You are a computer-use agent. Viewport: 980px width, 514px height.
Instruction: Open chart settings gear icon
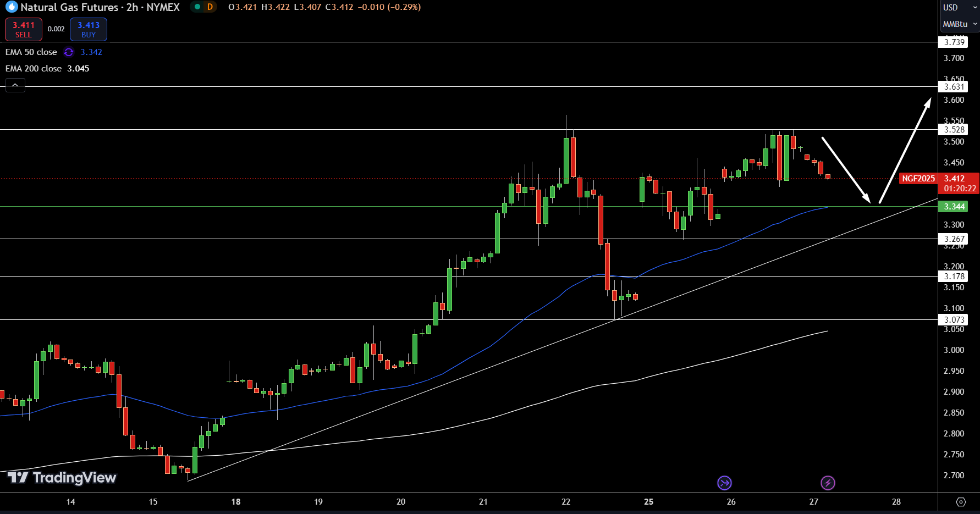961,502
